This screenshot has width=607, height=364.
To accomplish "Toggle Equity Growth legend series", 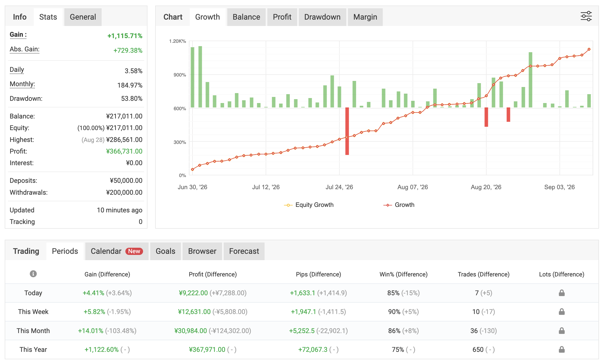I will [309, 205].
